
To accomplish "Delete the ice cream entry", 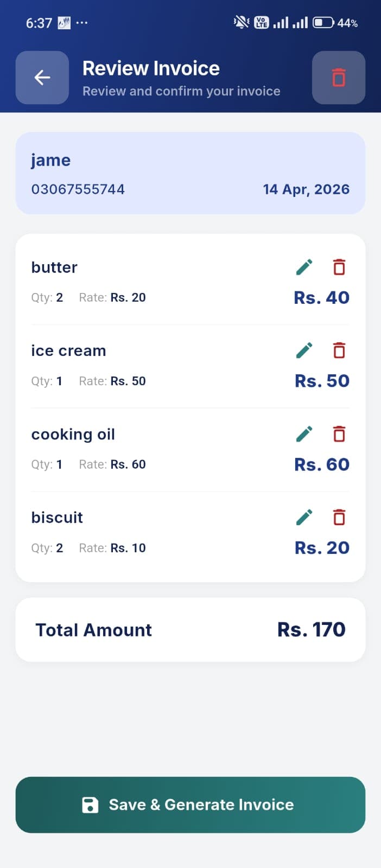I will (x=339, y=350).
